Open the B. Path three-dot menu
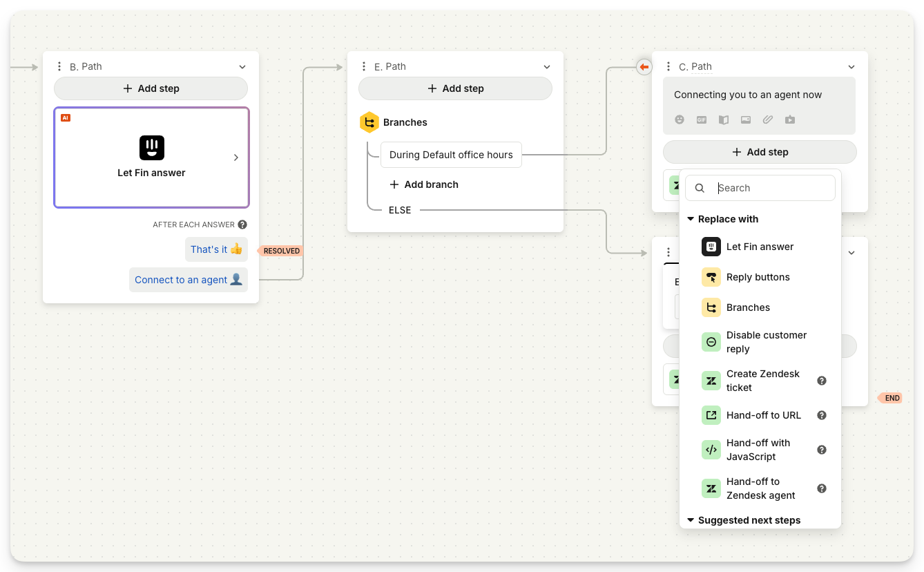Image resolution: width=924 pixels, height=572 pixels. 59,67
